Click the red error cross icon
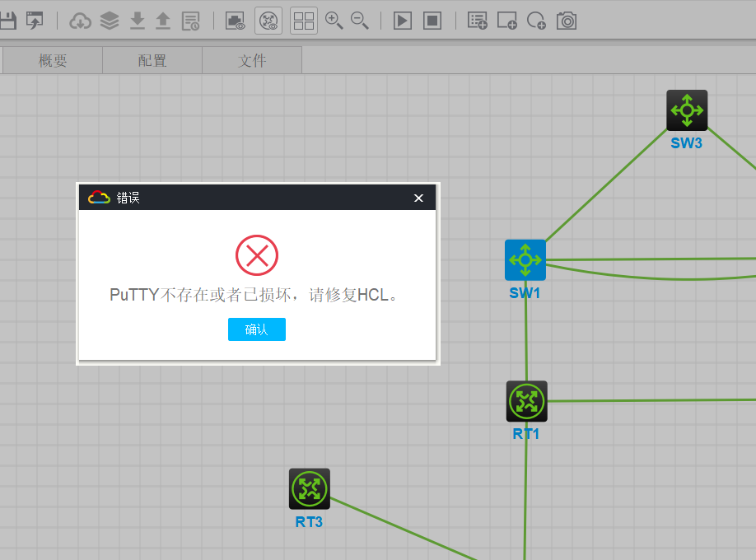 pyautogui.click(x=257, y=255)
